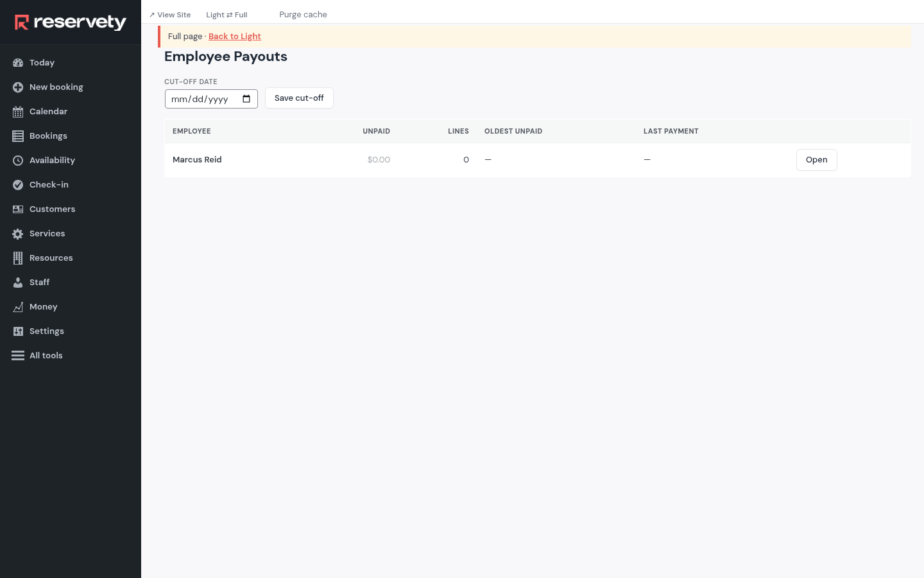Click the Check-in checkmark icon

18,185
